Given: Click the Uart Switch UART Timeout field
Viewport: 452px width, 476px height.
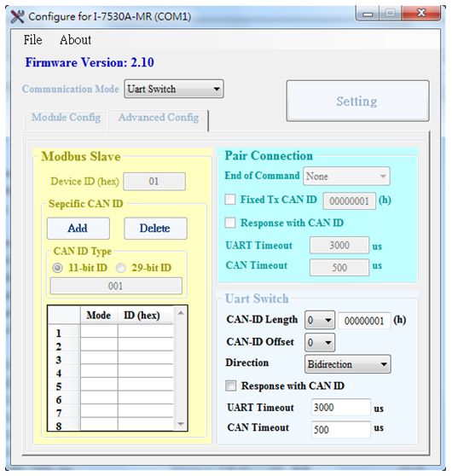Looking at the screenshot, I should coord(340,408).
